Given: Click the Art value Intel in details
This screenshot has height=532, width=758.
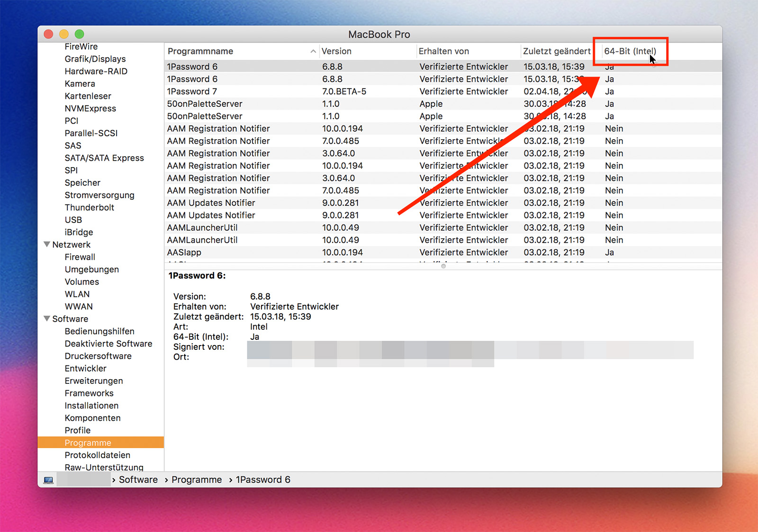Looking at the screenshot, I should click(x=259, y=327).
